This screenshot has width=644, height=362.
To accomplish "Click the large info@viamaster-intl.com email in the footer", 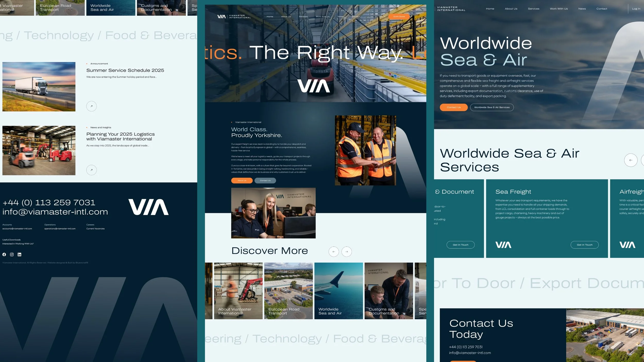I will pos(55,212).
